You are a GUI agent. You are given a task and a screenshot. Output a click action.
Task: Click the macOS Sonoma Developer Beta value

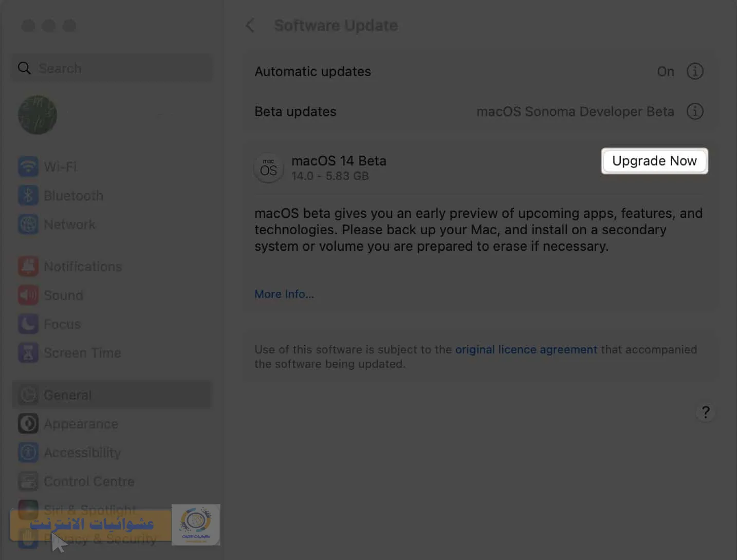coord(575,111)
